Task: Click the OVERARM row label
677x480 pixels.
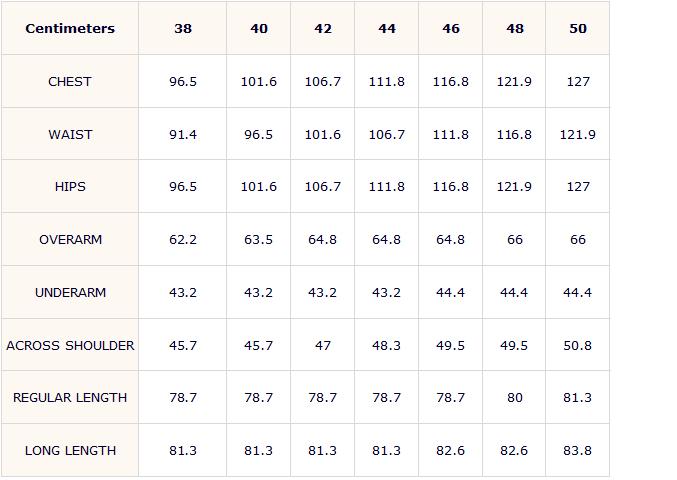Action: [70, 240]
